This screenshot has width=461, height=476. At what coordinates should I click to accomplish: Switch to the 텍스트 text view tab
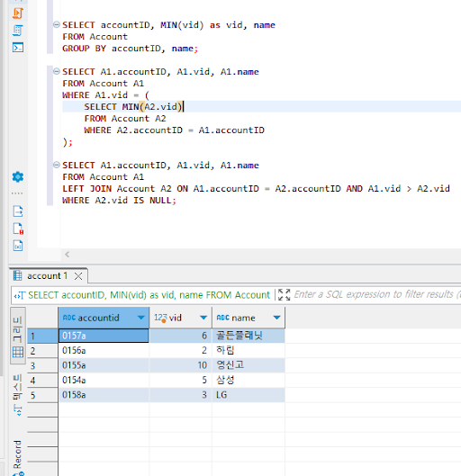tap(18, 395)
